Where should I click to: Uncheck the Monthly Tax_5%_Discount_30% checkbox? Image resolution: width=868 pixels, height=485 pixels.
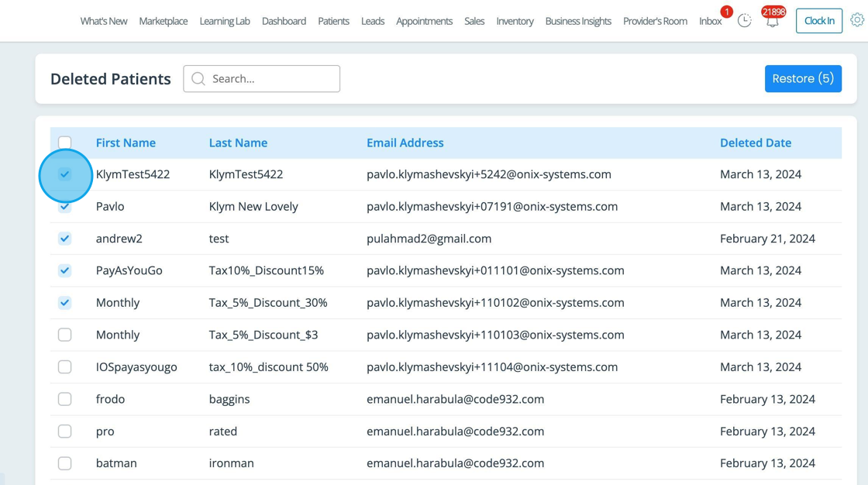click(x=65, y=303)
